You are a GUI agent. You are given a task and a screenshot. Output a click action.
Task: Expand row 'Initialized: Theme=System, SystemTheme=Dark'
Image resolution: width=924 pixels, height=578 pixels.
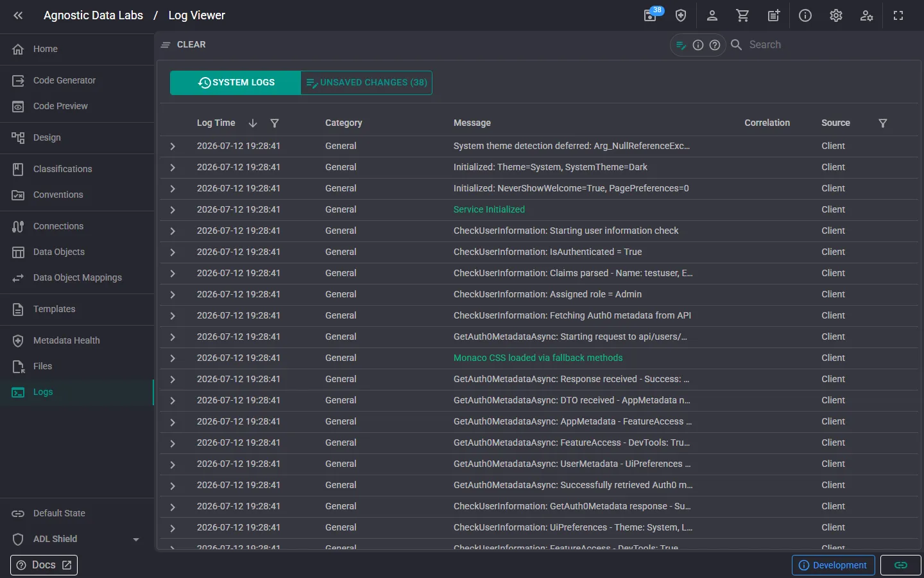(x=173, y=168)
